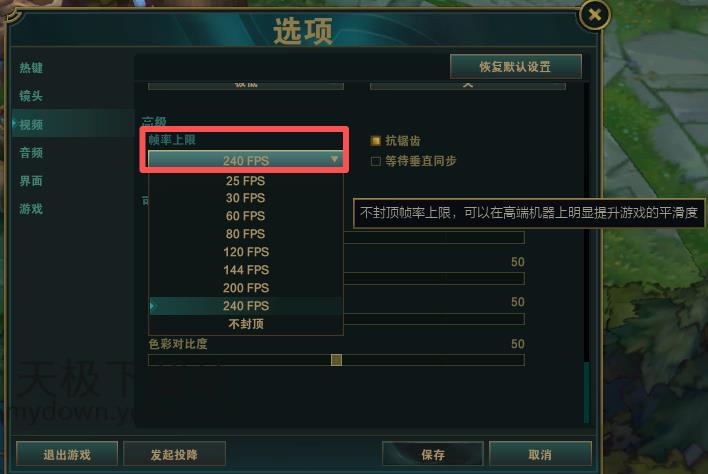The image size is (708, 474).
Task: Choose 60 FPS frame rate cap
Action: click(246, 216)
